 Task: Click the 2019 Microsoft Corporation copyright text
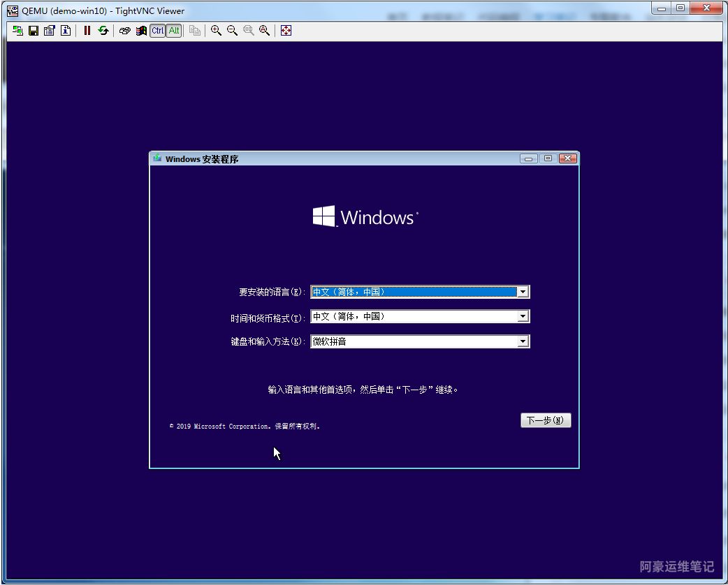(x=245, y=427)
